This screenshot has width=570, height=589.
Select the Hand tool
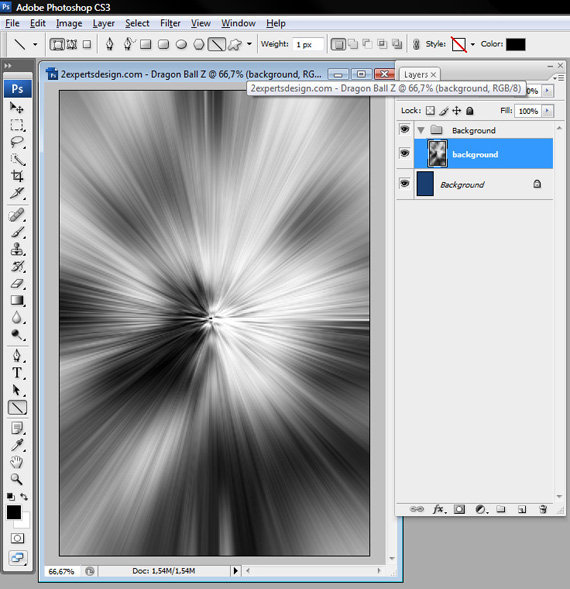17,462
